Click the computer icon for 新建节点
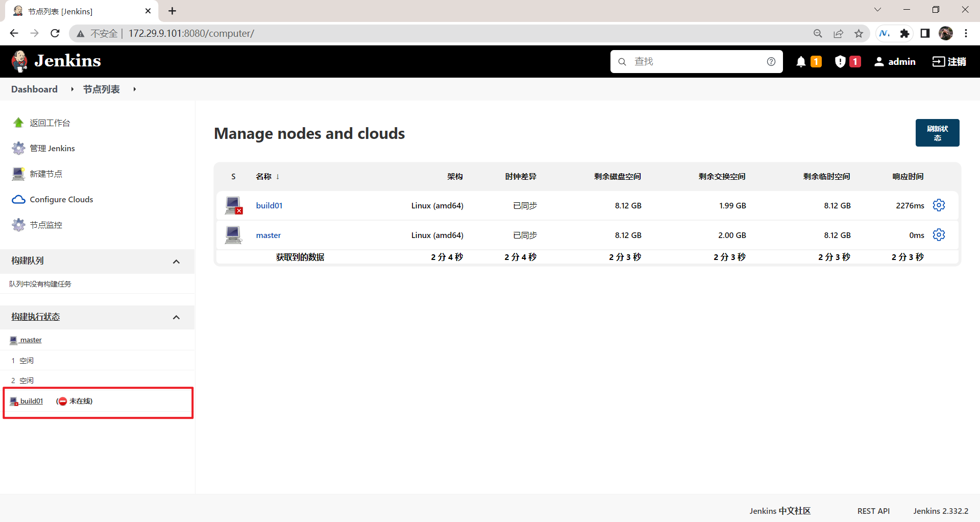 pyautogui.click(x=18, y=174)
